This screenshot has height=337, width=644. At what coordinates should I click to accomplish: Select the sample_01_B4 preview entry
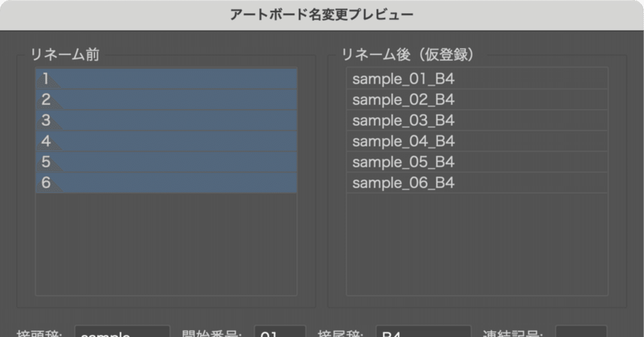pyautogui.click(x=477, y=78)
